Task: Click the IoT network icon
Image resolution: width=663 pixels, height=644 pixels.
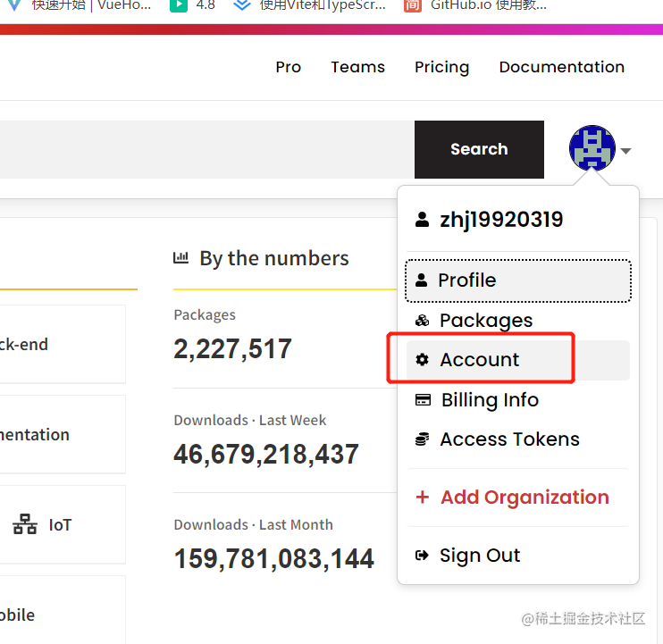Action: click(25, 524)
